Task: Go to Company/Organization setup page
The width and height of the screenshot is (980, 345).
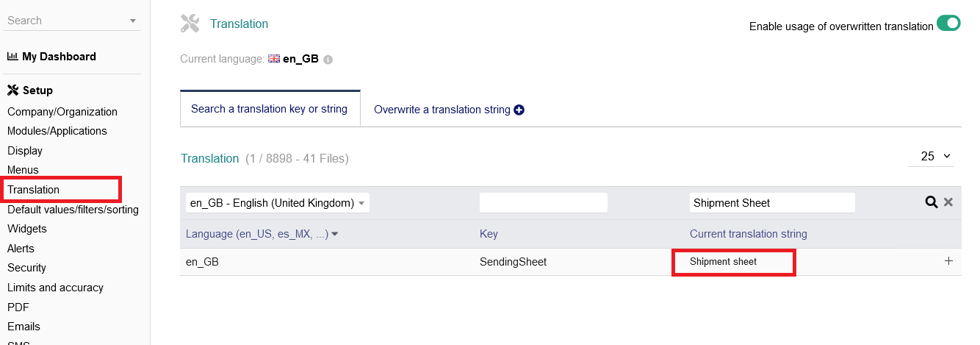Action: 62,112
